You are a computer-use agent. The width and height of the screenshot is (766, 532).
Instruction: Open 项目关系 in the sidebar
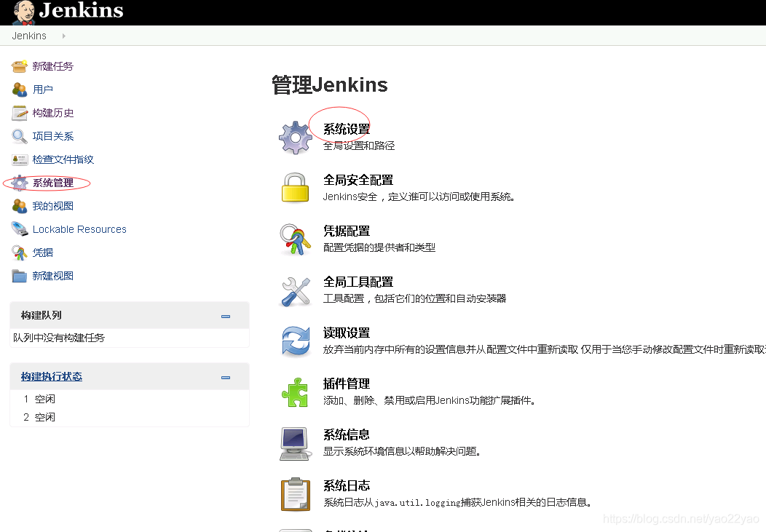[x=52, y=136]
